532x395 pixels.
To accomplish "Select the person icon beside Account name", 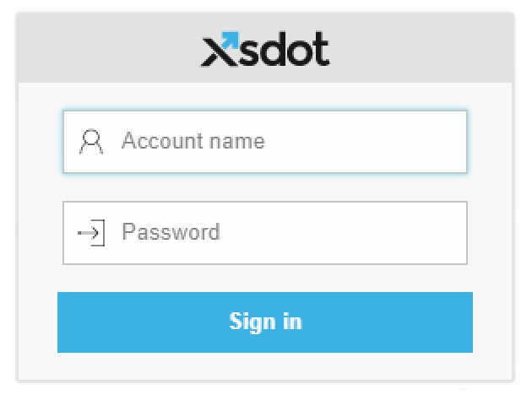I will tap(91, 142).
